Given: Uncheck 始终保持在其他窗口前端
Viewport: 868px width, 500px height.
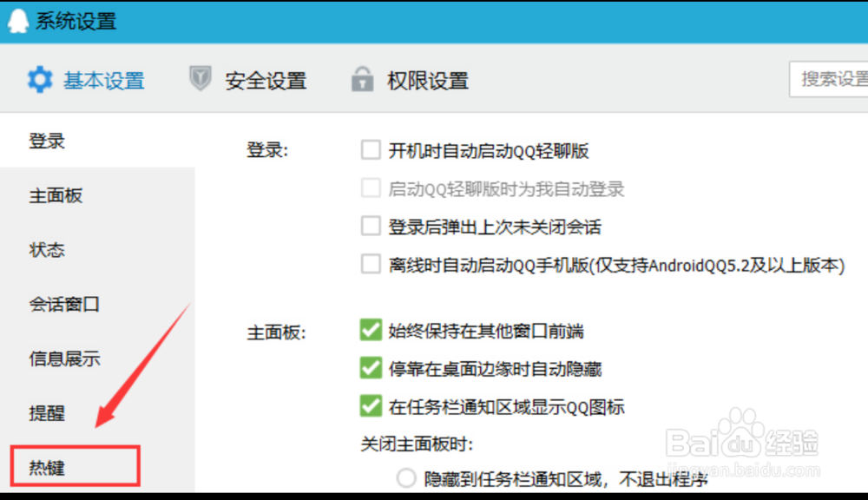Looking at the screenshot, I should [371, 330].
